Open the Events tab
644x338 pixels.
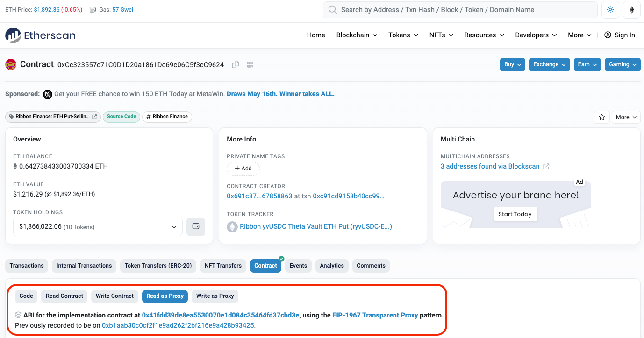click(298, 266)
